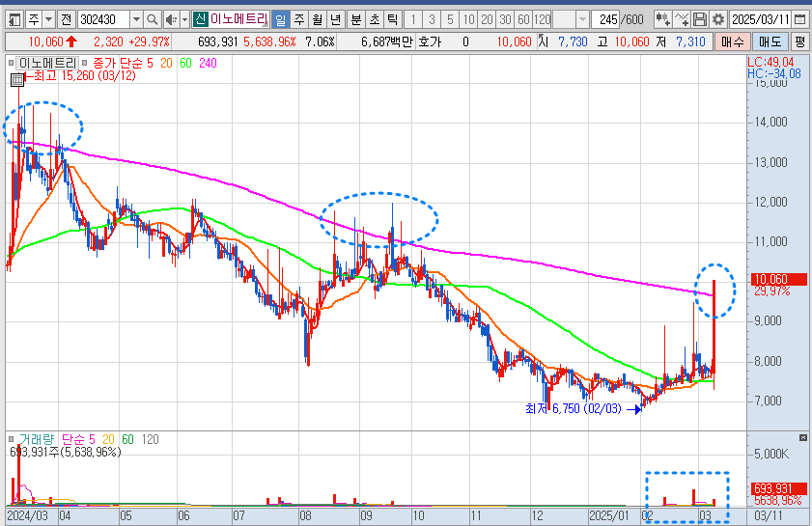This screenshot has height=526, width=812.
Task: Click the 이노메트리 stock name label
Action: pos(238,19)
